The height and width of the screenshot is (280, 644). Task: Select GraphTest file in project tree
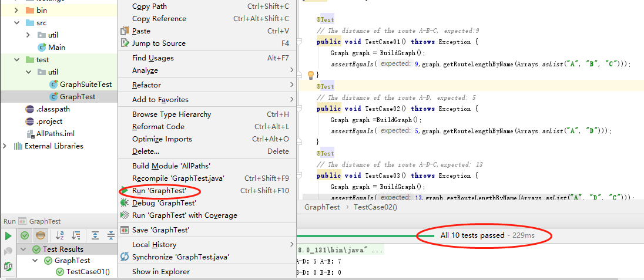78,96
